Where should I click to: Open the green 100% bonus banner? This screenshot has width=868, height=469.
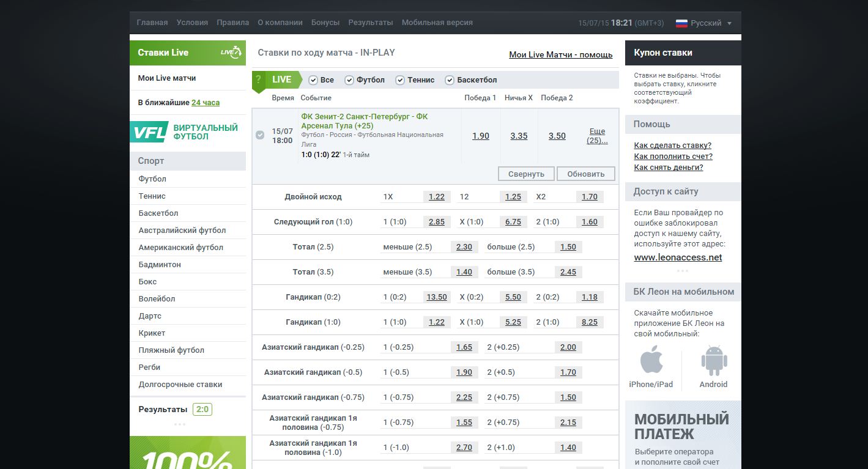[x=188, y=452]
